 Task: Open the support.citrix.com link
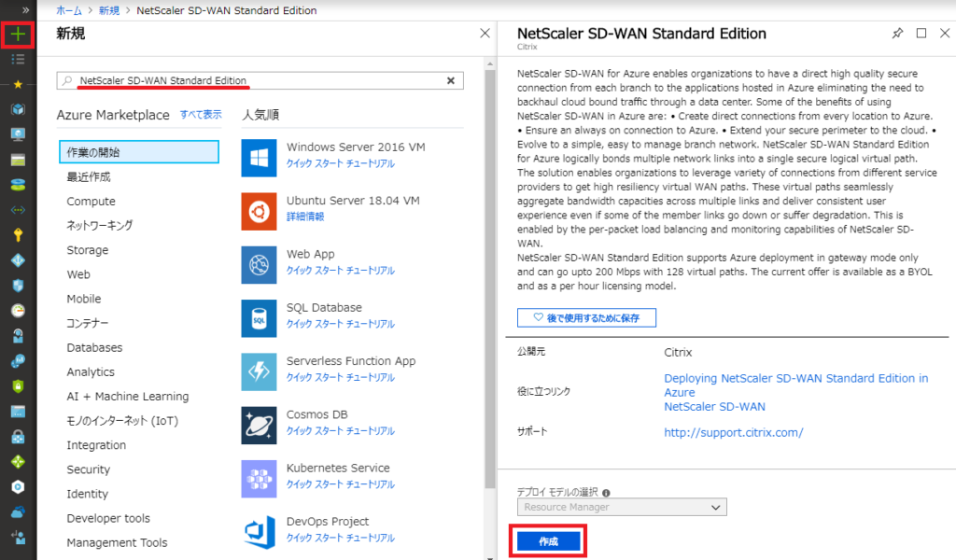click(734, 433)
